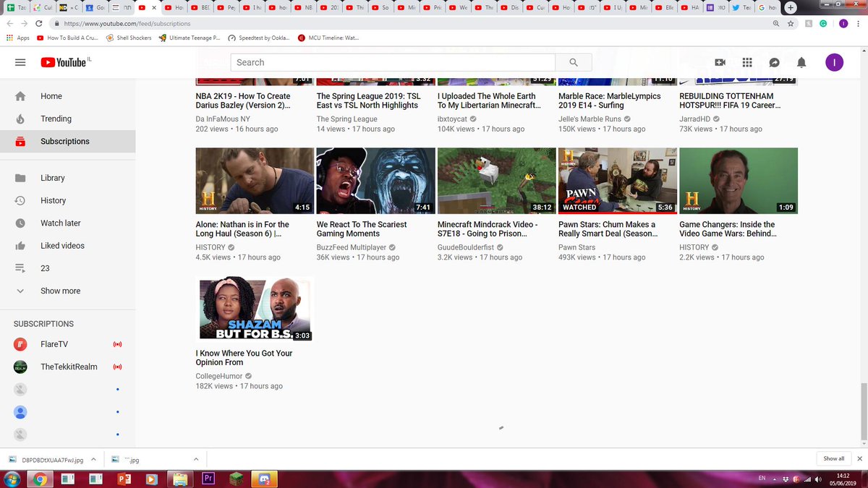Open the Windows Start menu
The height and width of the screenshot is (488, 868).
pos(14,479)
